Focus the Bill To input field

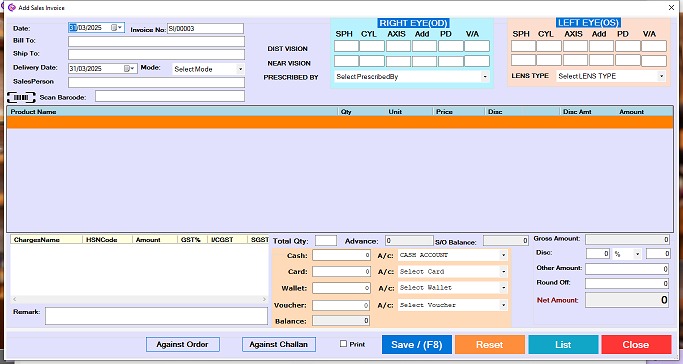coord(156,41)
